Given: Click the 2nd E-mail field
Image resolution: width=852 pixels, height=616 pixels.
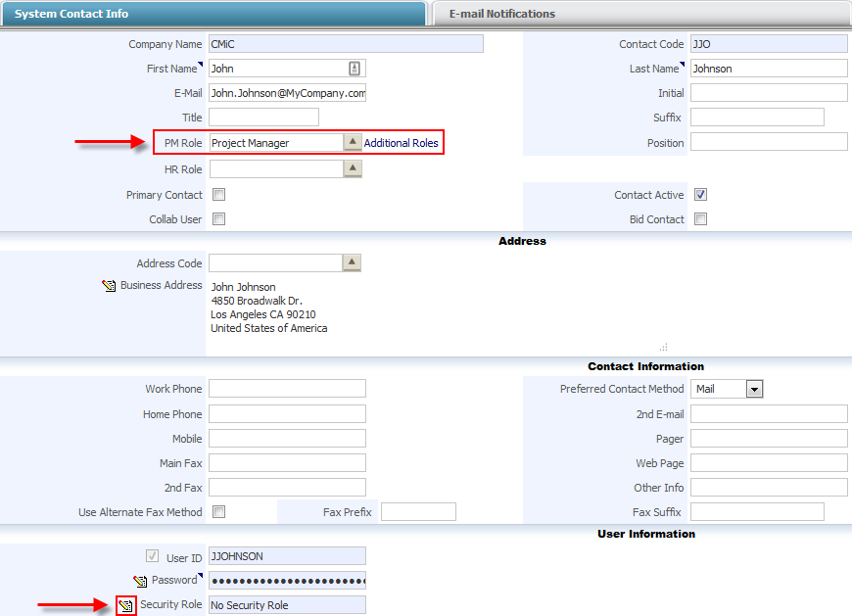Looking at the screenshot, I should 769,413.
